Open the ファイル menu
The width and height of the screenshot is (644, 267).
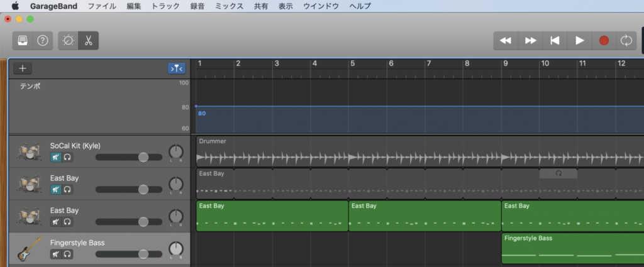pyautogui.click(x=102, y=6)
